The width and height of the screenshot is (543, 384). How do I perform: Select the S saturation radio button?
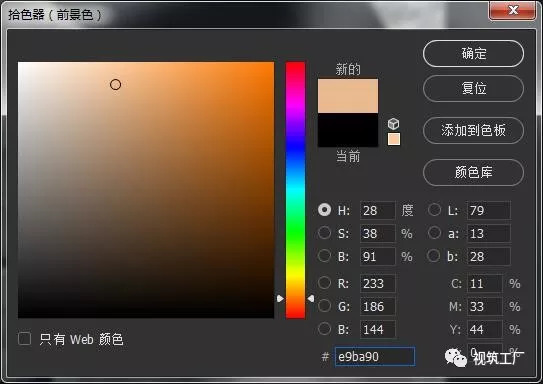click(x=324, y=233)
